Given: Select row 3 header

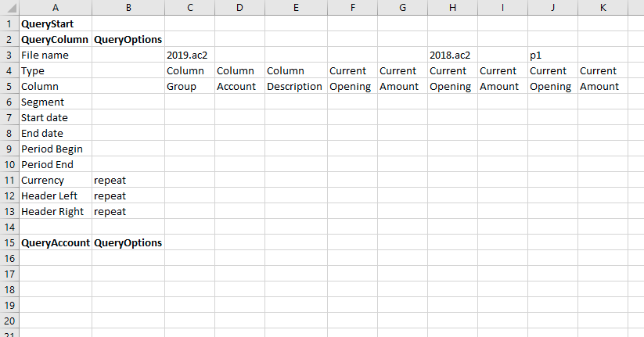Looking at the screenshot, I should coord(9,56).
